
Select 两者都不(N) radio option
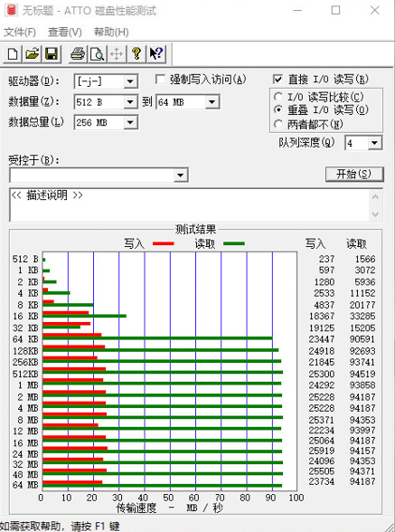click(278, 124)
